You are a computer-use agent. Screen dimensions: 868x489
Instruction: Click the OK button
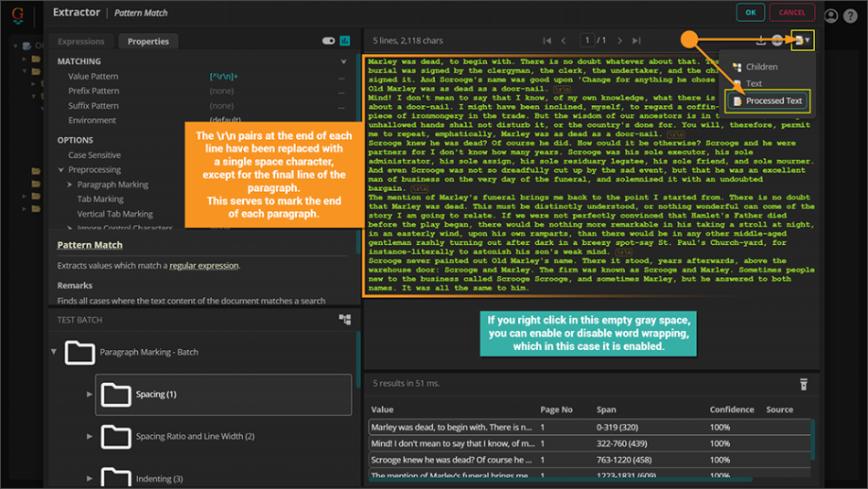click(751, 12)
